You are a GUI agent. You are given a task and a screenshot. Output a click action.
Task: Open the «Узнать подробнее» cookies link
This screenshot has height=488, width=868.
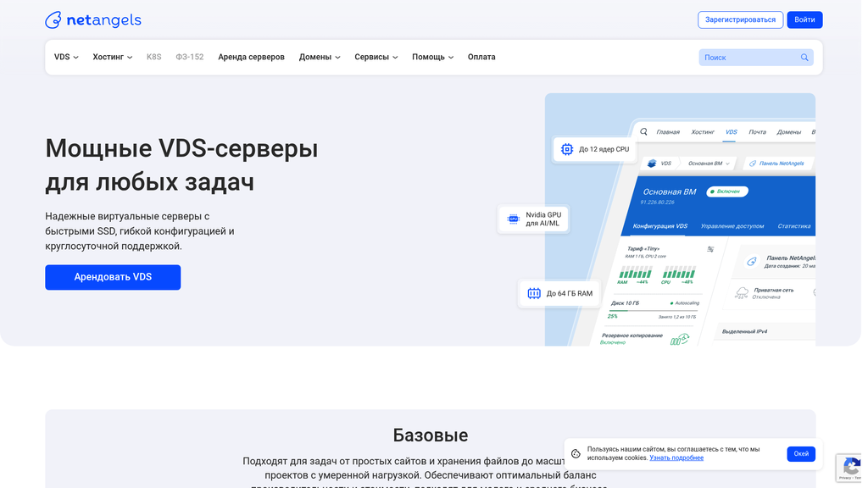pos(676,457)
